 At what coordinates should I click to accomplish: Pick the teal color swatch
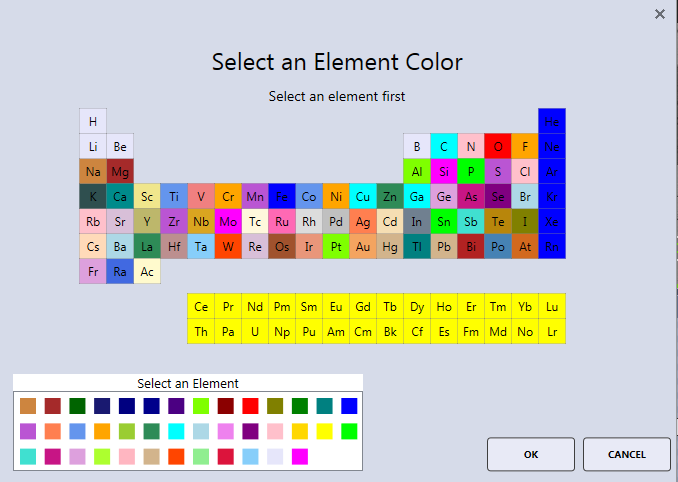tap(324, 406)
